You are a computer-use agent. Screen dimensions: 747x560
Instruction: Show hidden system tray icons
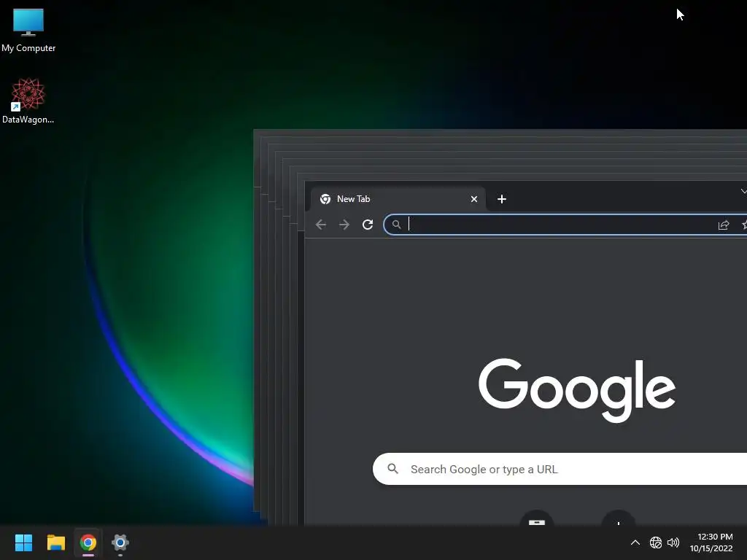635,542
